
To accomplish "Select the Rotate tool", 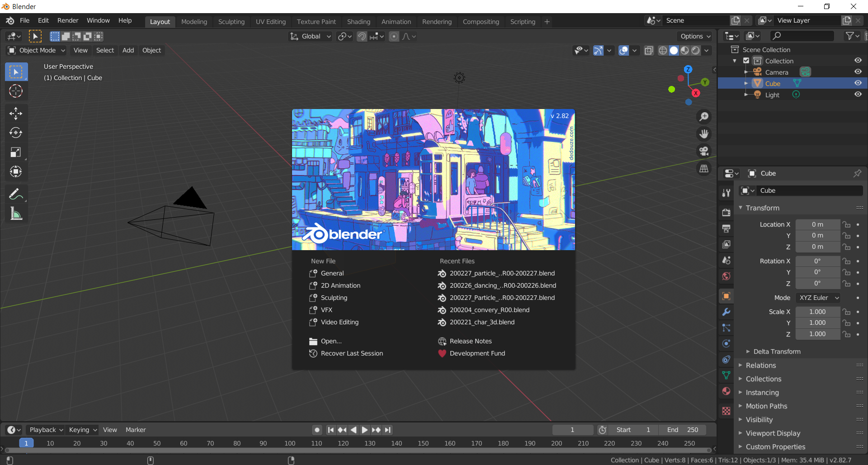I will [16, 133].
